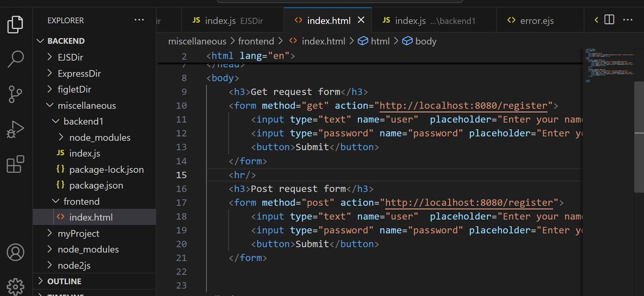Image resolution: width=644 pixels, height=296 pixels.
Task: Open the Accounts menu icon
Action: coord(16,252)
